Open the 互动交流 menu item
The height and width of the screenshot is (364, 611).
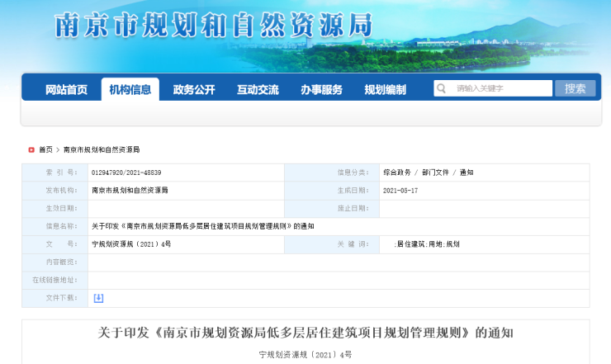click(258, 90)
